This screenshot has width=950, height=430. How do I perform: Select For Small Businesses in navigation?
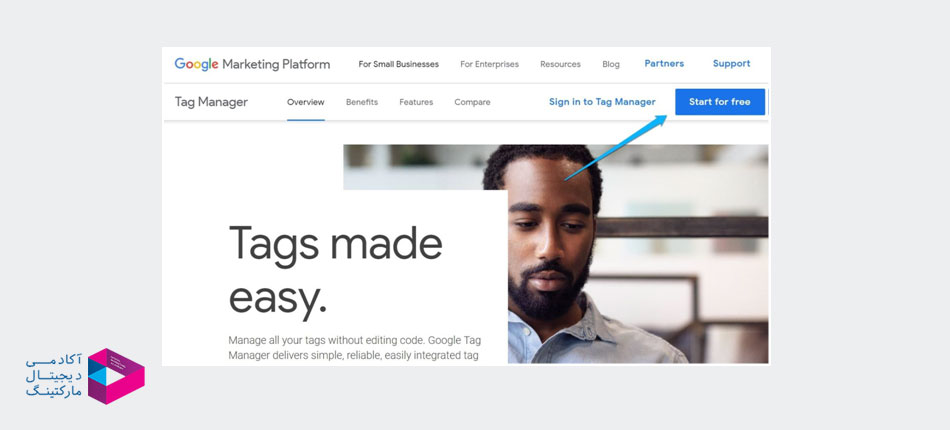click(399, 64)
